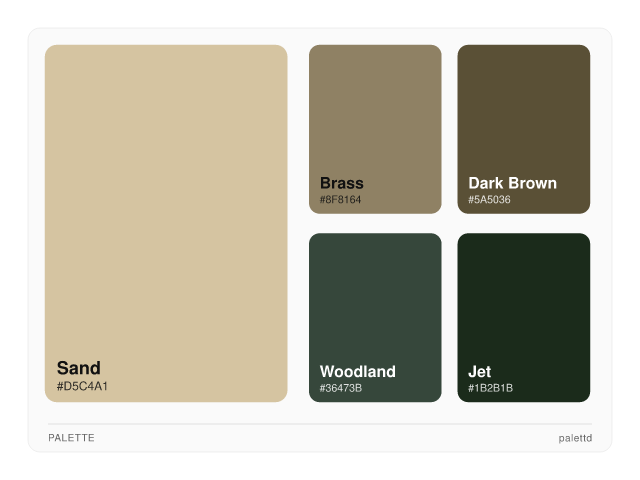Image resolution: width=640 pixels, height=480 pixels.
Task: Click the 'Sand' name label
Action: point(79,368)
